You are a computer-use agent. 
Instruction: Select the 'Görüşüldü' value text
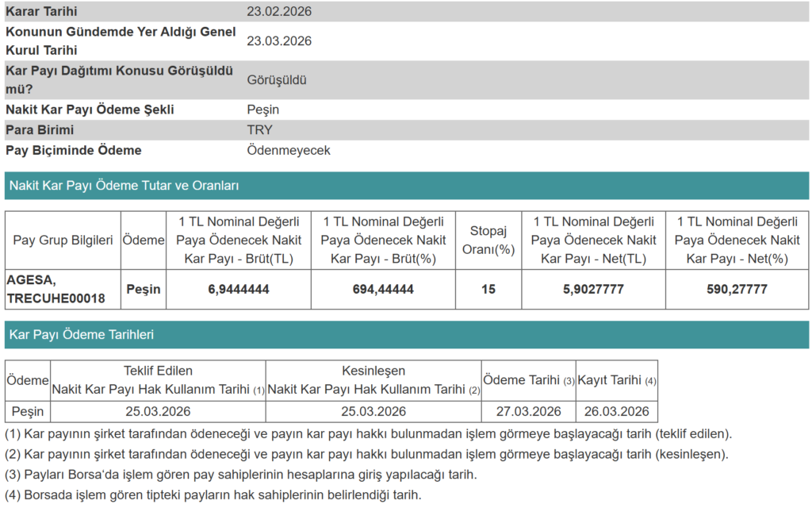pos(277,80)
